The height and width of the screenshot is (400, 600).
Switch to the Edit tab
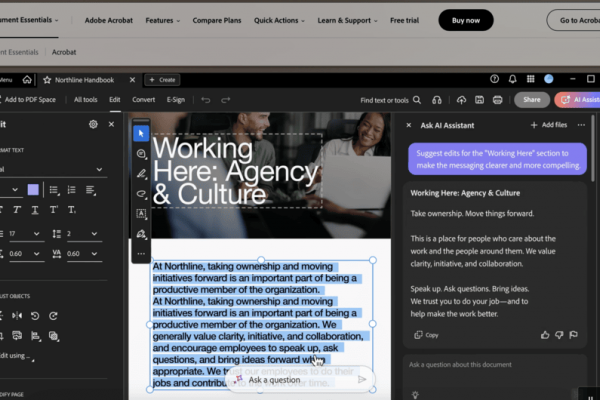tap(115, 100)
